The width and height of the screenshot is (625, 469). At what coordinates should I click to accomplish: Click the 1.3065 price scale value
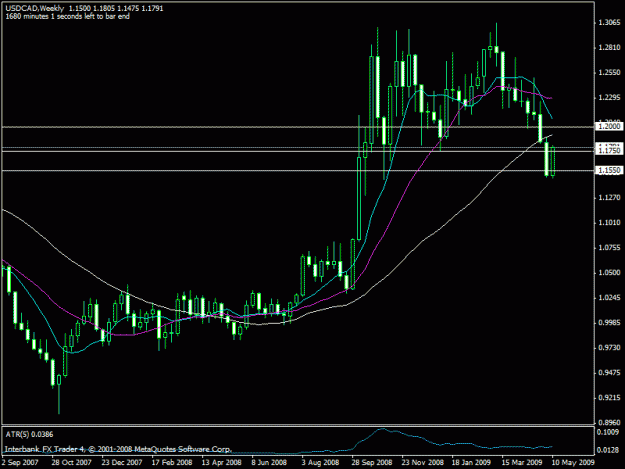pos(609,23)
